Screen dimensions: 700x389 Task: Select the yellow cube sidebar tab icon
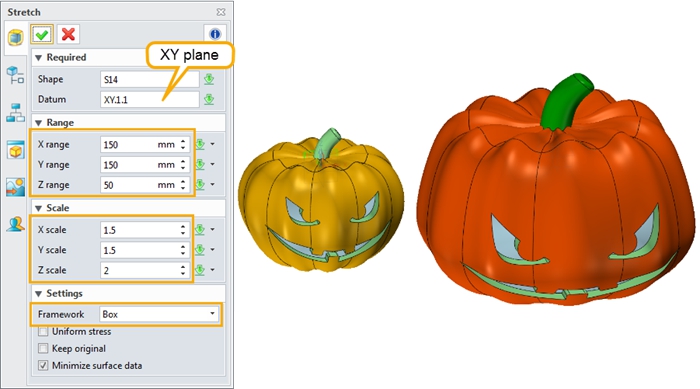pyautogui.click(x=15, y=38)
